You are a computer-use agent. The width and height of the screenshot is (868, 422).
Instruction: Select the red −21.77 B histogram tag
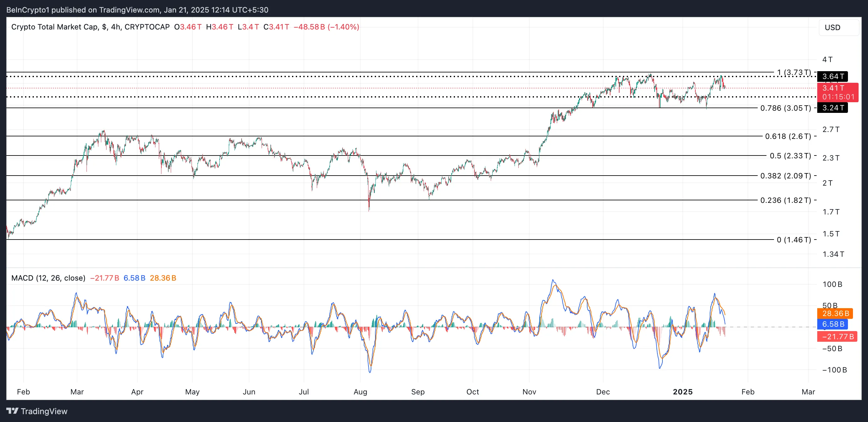[x=837, y=336]
